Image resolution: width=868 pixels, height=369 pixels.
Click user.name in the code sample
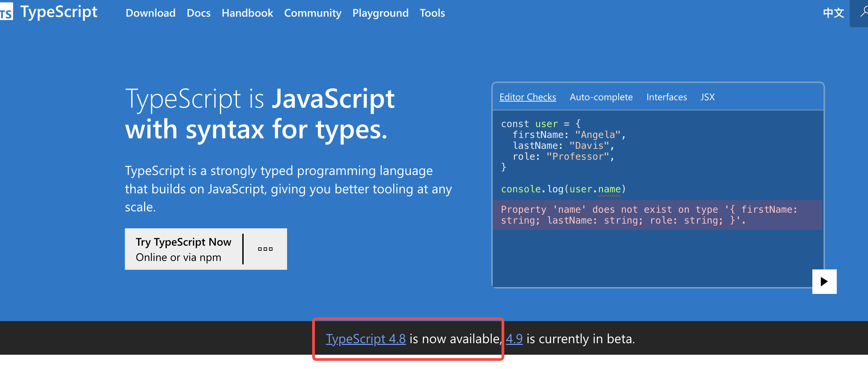click(596, 189)
